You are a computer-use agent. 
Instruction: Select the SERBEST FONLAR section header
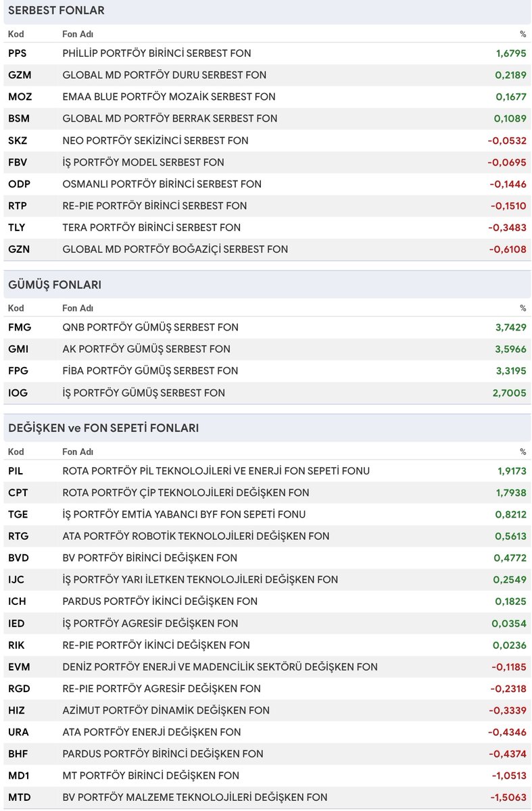click(267, 11)
